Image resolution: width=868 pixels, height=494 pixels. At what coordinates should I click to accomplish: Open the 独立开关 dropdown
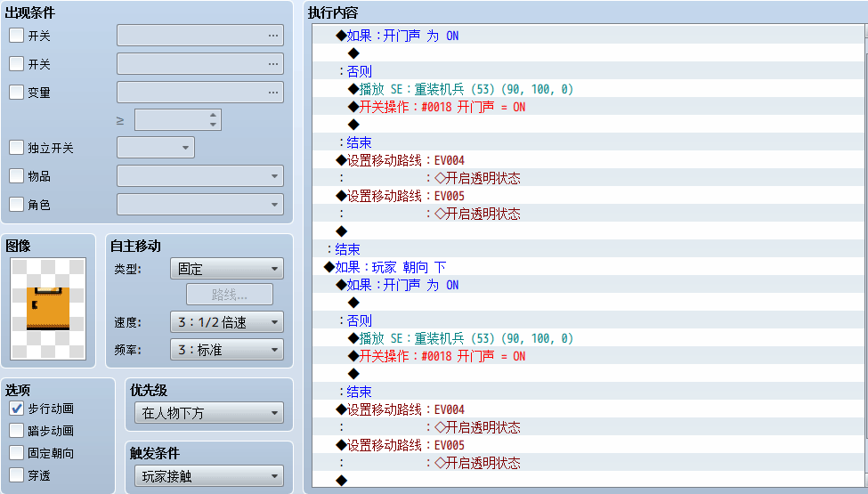pos(156,148)
